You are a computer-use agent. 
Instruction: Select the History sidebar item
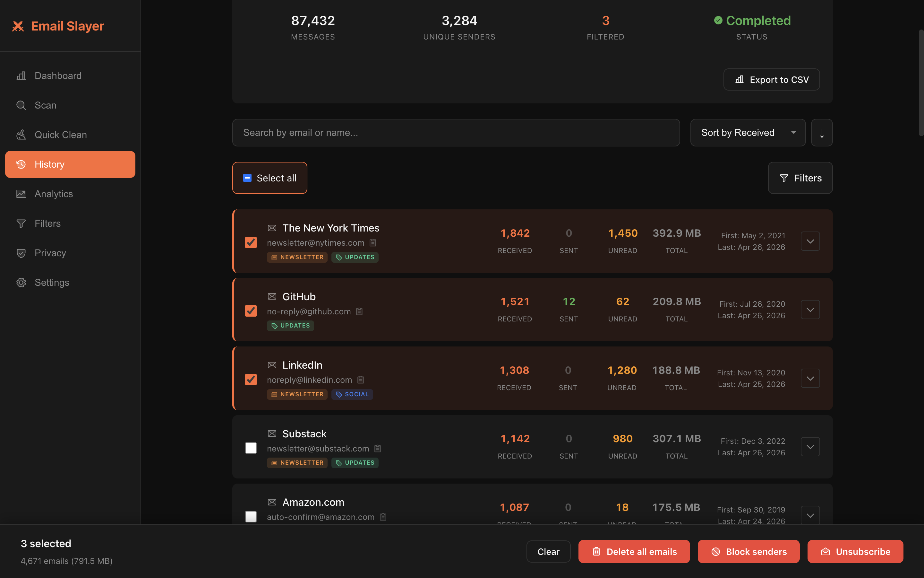(70, 164)
